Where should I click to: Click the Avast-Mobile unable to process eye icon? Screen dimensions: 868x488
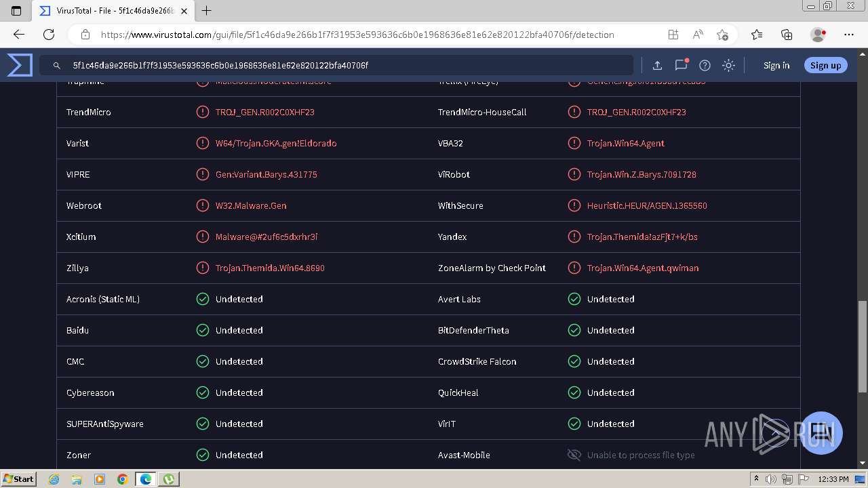pyautogui.click(x=574, y=455)
